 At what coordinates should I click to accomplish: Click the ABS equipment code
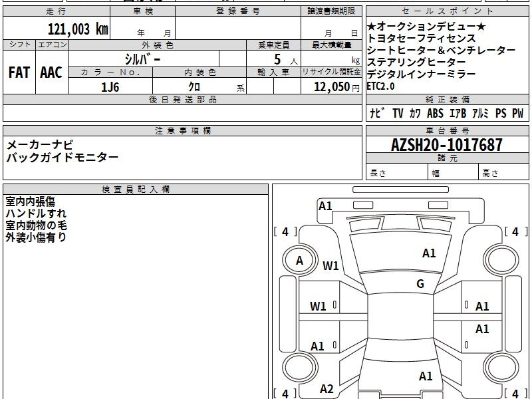pos(436,113)
